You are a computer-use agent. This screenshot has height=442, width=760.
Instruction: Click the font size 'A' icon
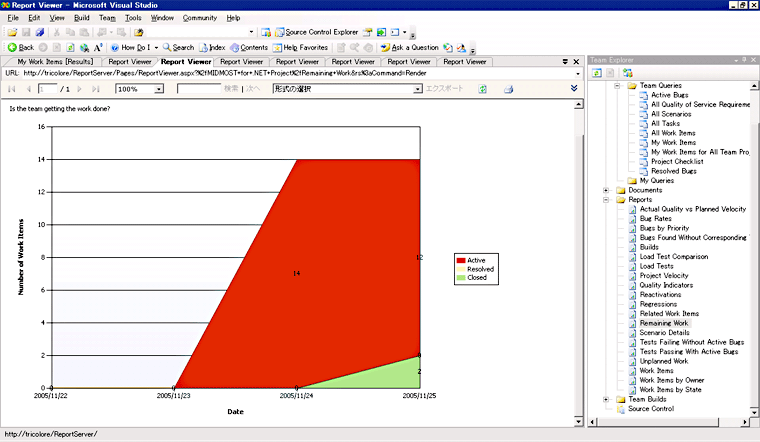[98, 47]
